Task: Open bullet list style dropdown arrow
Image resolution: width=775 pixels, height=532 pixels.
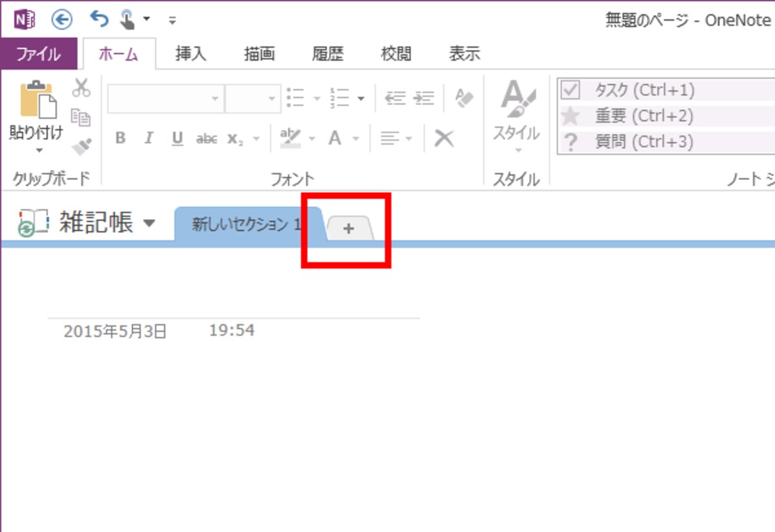Action: (316, 99)
